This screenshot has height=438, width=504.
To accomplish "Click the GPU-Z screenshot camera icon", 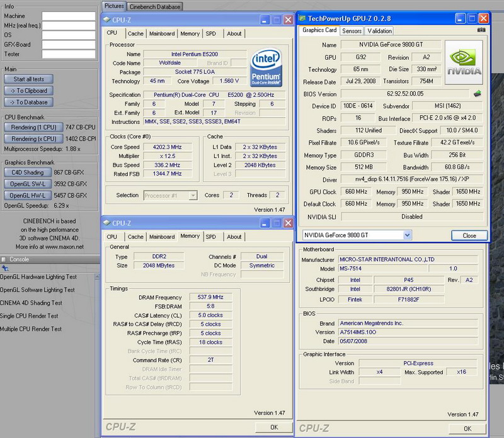I will tap(481, 30).
